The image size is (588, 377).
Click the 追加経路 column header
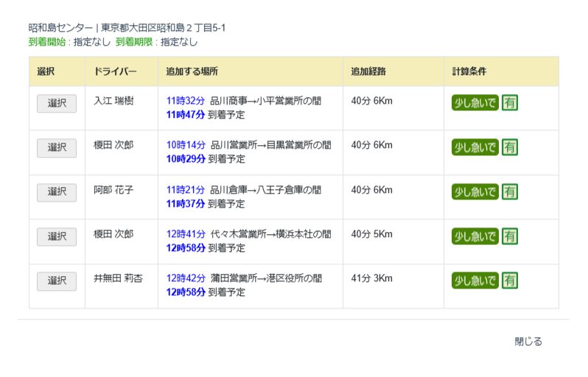pyautogui.click(x=369, y=71)
